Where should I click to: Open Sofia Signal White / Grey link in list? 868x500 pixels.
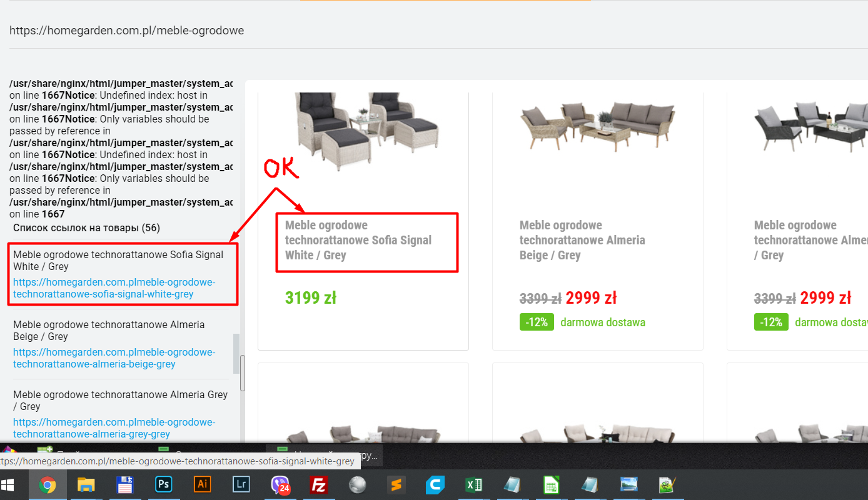click(114, 288)
